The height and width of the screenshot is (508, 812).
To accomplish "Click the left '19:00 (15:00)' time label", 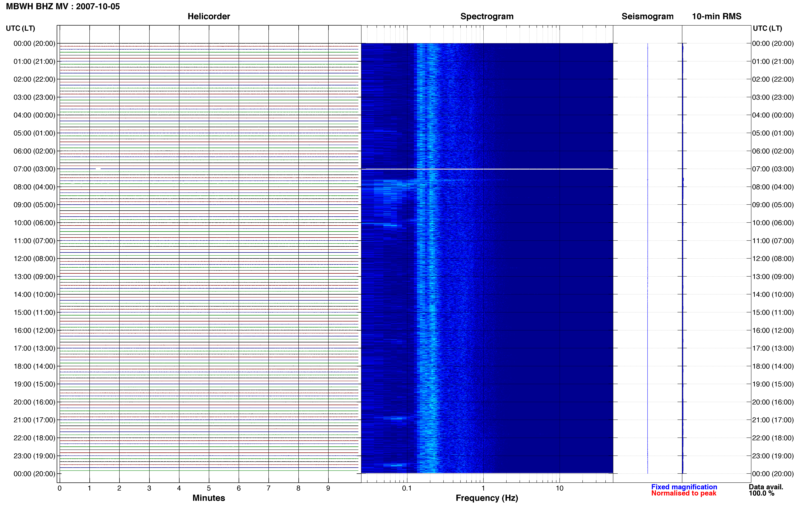I will 34,384.
